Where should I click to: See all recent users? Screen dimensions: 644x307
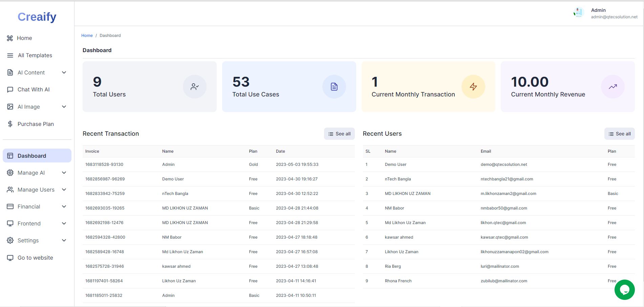point(619,134)
